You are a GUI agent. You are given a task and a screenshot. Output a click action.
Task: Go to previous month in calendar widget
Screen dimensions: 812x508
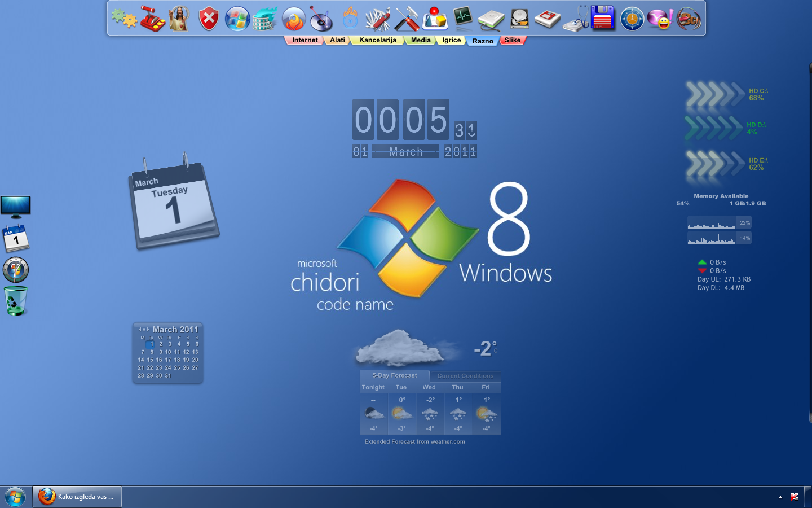(140, 329)
